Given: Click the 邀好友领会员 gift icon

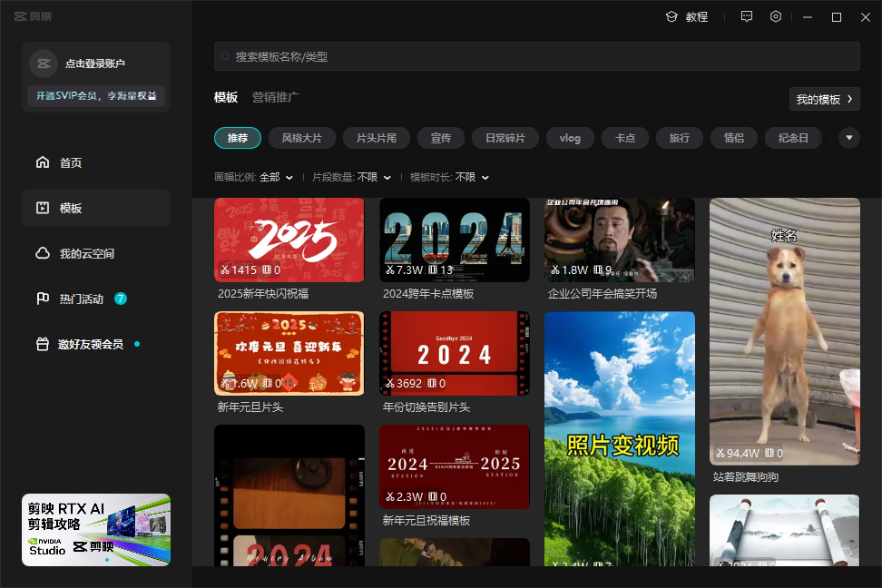Looking at the screenshot, I should click(43, 344).
